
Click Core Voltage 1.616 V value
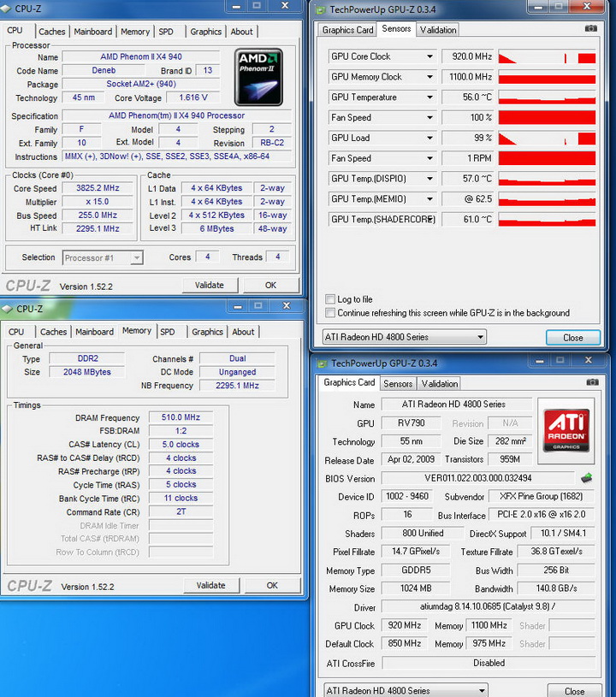point(193,97)
